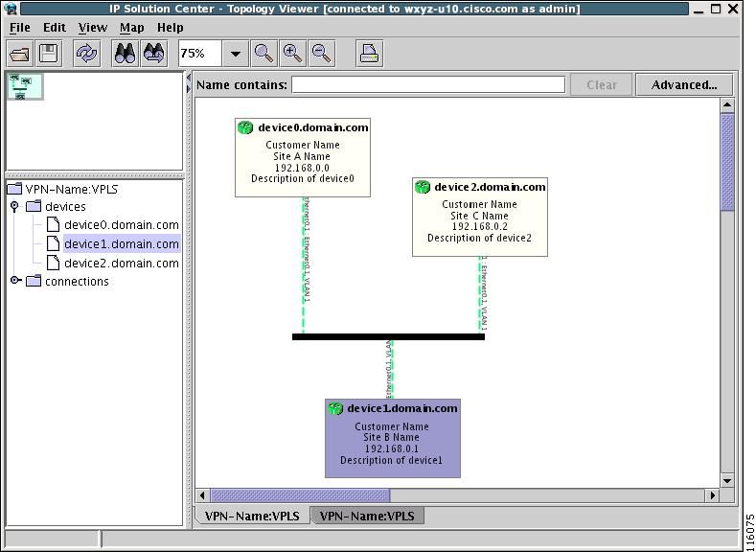
Task: Open the Map menu
Action: (131, 28)
